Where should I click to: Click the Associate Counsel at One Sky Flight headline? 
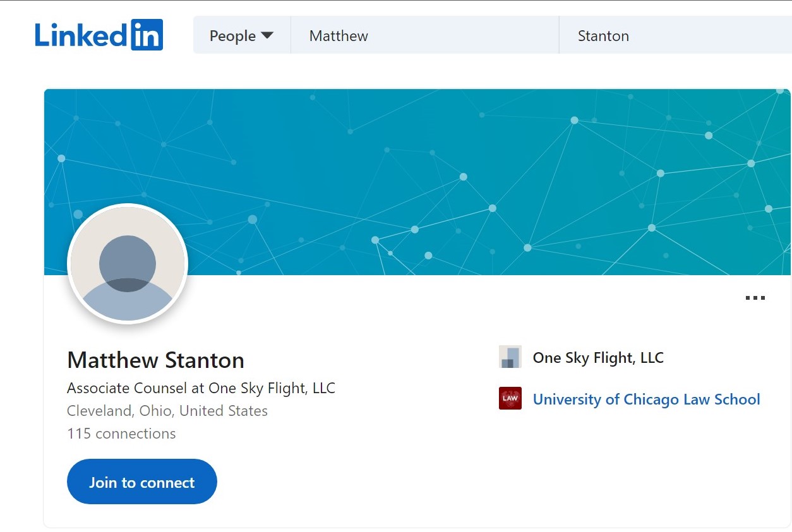pos(201,388)
